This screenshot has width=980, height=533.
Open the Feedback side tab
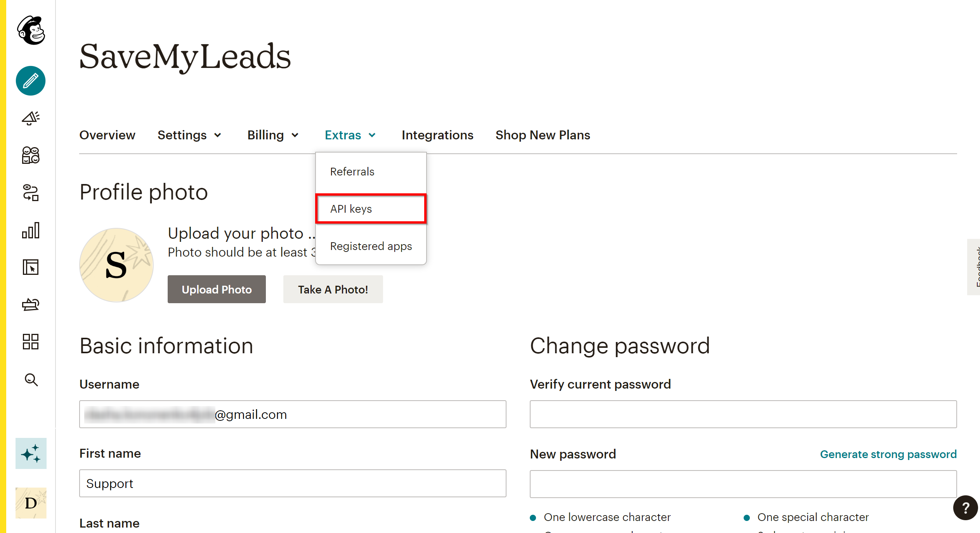(974, 267)
